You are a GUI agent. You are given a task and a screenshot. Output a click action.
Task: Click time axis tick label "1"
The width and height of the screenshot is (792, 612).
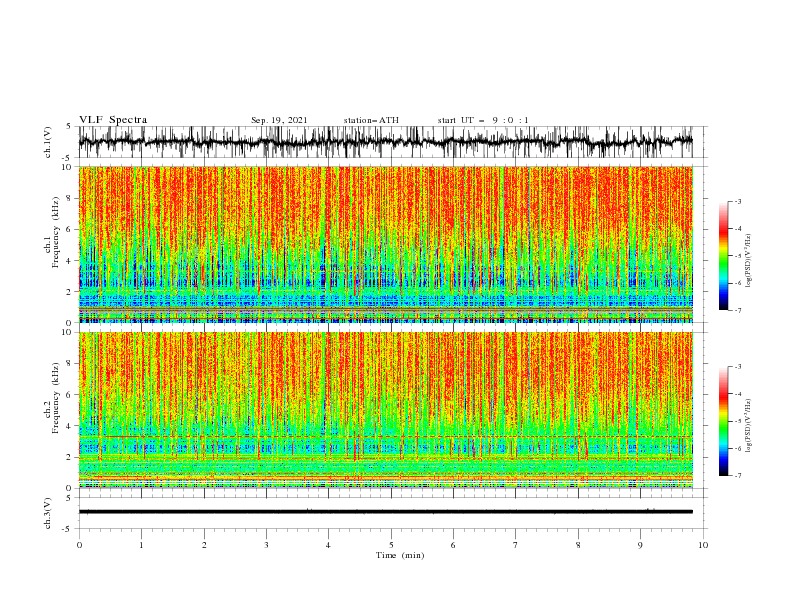[x=141, y=545]
